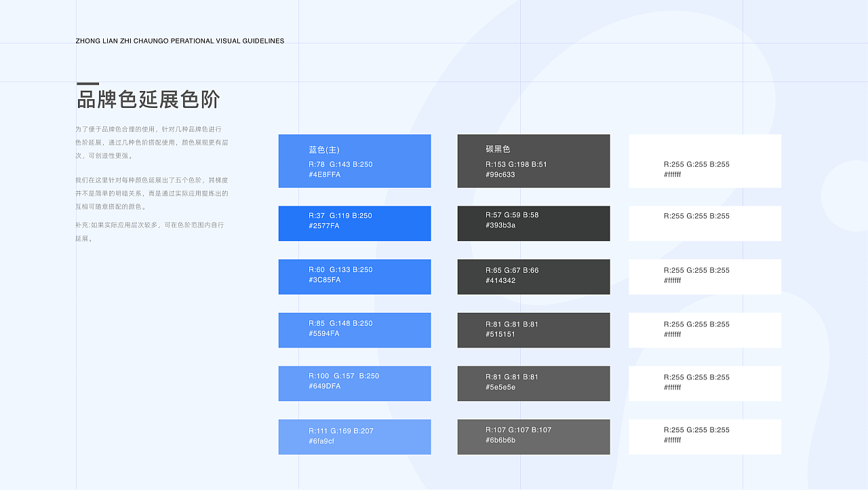Pick the gray swatch #515151
The width and height of the screenshot is (868, 490).
534,331
